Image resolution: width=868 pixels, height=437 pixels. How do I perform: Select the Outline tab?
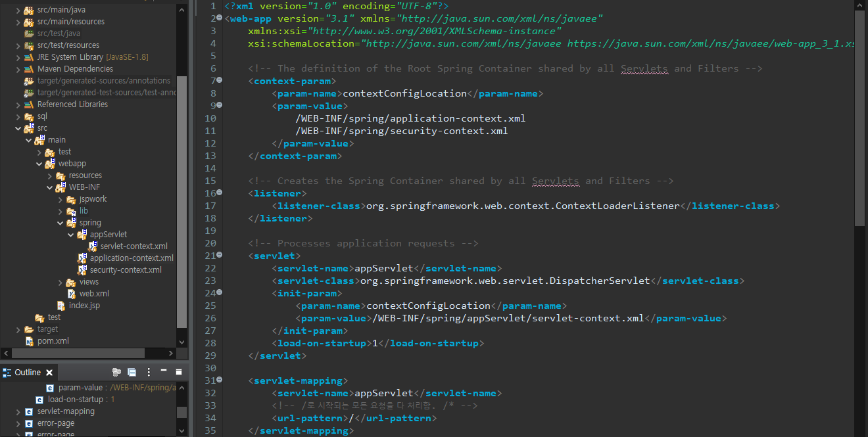pos(28,373)
